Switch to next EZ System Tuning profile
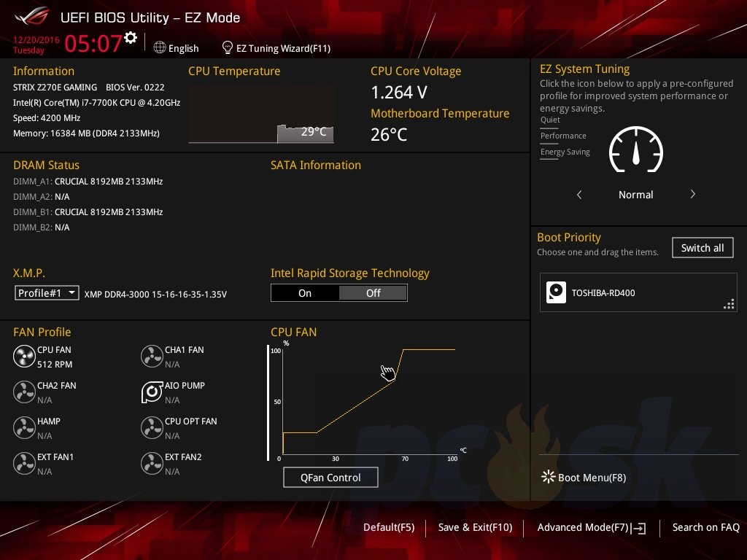This screenshot has width=747, height=560. pos(693,194)
